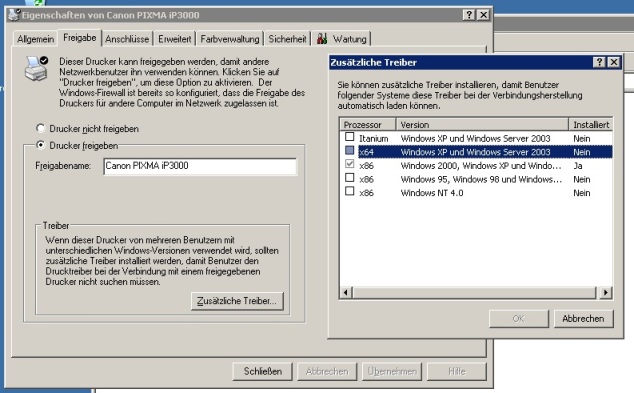This screenshot has width=634, height=393.
Task: Close the Zusätzliche Treiber dialog
Action: point(614,62)
